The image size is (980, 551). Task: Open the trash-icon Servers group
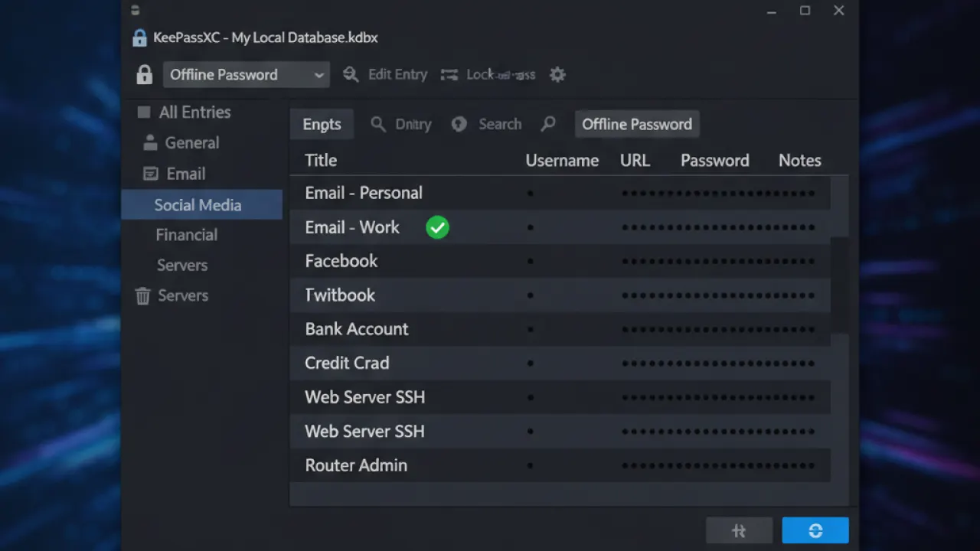(142, 295)
